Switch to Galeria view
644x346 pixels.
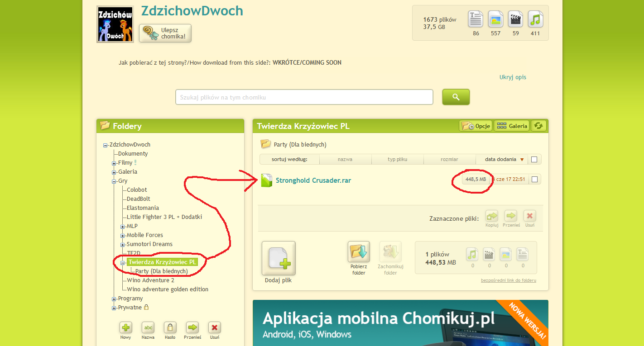point(511,126)
